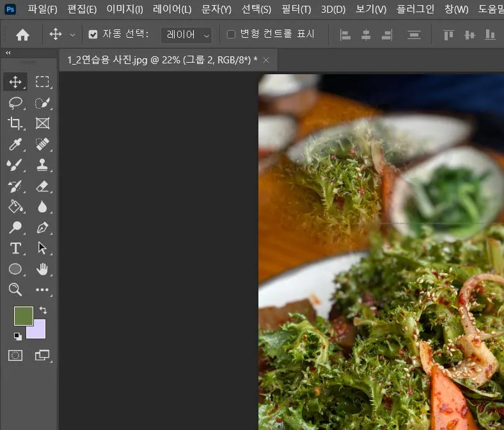Align bottom edges button

[490, 35]
